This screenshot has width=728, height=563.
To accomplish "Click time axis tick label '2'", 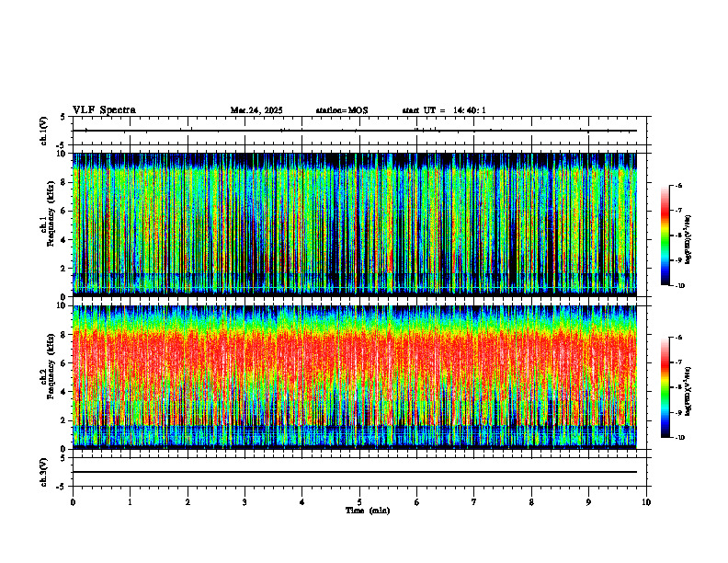I will 188,502.
